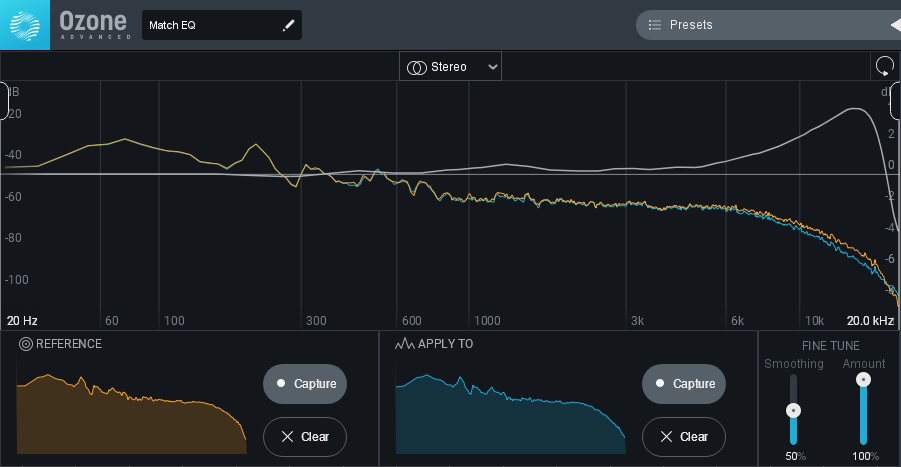This screenshot has width=901, height=467.
Task: Click the 3k frequency axis label
Action: (x=637, y=321)
